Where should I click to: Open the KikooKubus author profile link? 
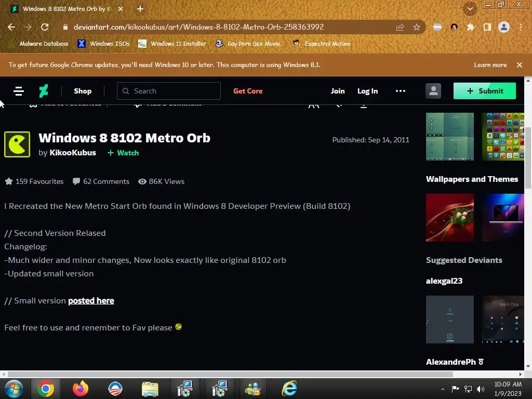point(73,153)
